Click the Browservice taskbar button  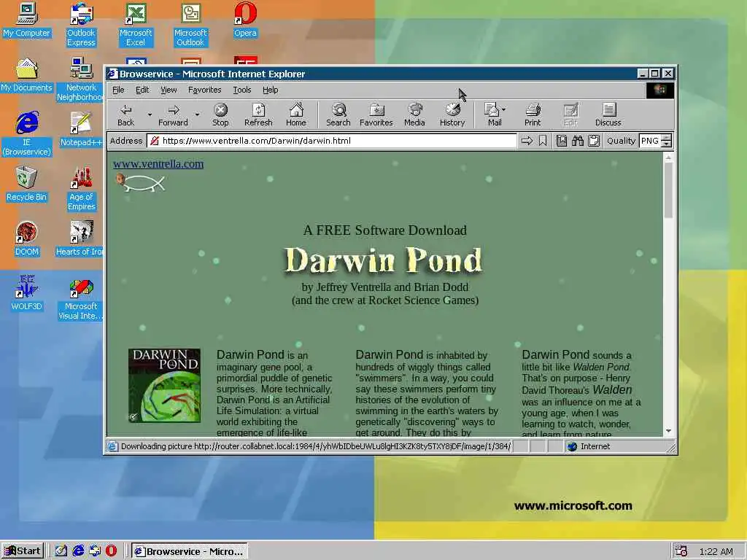(189, 551)
